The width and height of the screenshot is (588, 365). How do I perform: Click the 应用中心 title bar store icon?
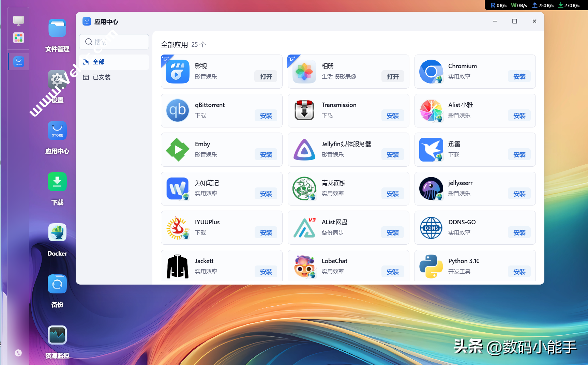tap(87, 21)
